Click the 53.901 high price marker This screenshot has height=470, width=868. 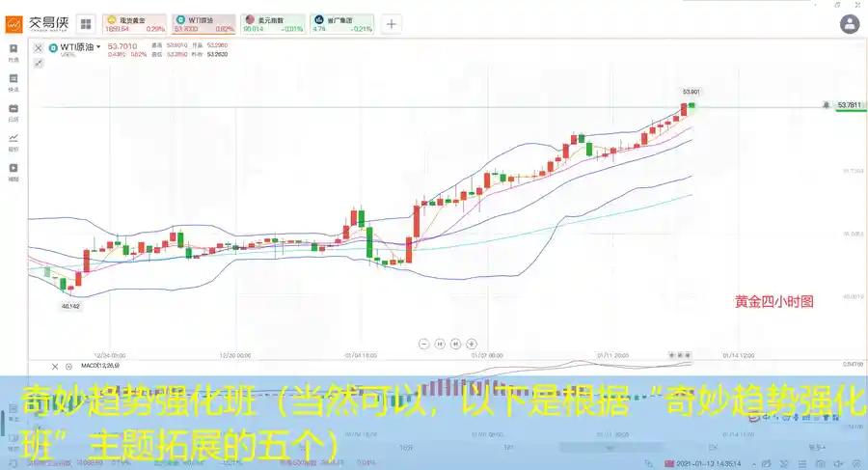[691, 92]
